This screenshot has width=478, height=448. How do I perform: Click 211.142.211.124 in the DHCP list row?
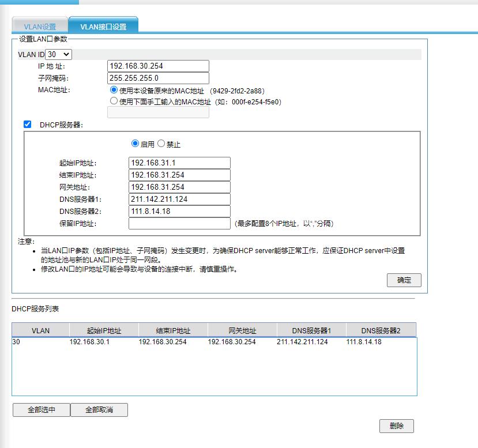click(x=302, y=342)
